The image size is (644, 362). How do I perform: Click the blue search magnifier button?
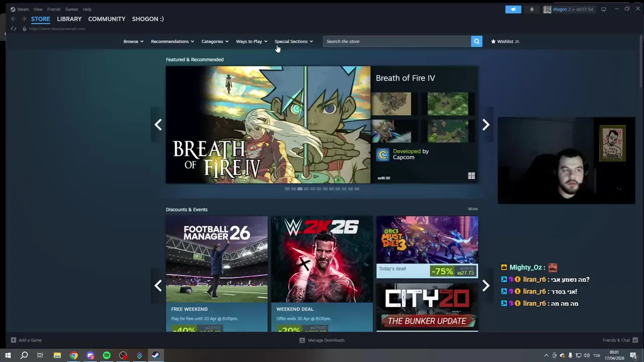point(476,41)
